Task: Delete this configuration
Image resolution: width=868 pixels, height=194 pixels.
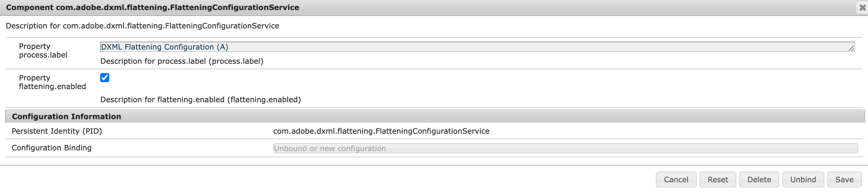Action: click(x=759, y=179)
